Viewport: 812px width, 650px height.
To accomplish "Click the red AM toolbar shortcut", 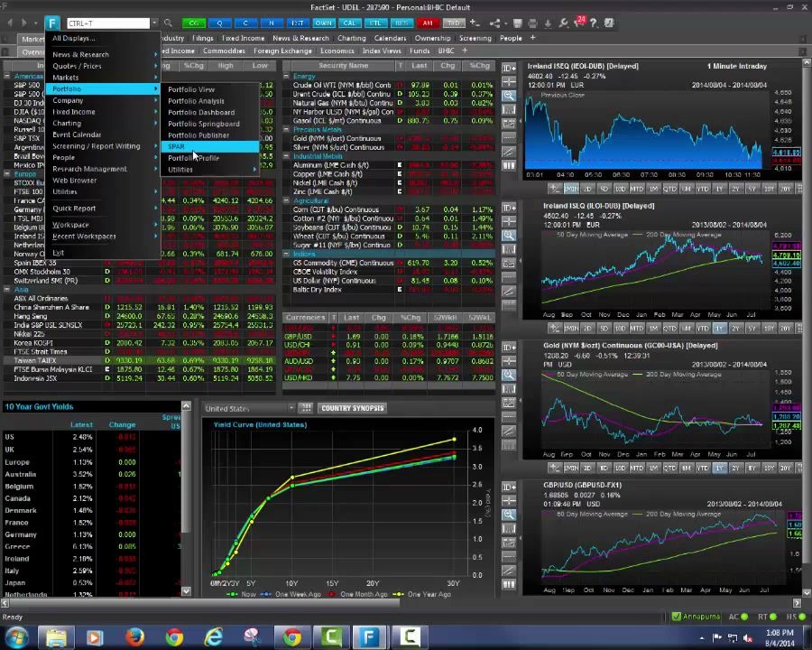I will 428,23.
